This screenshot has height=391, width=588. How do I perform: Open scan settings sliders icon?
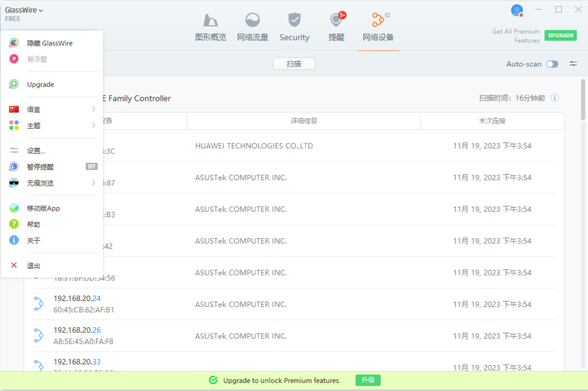click(x=573, y=64)
